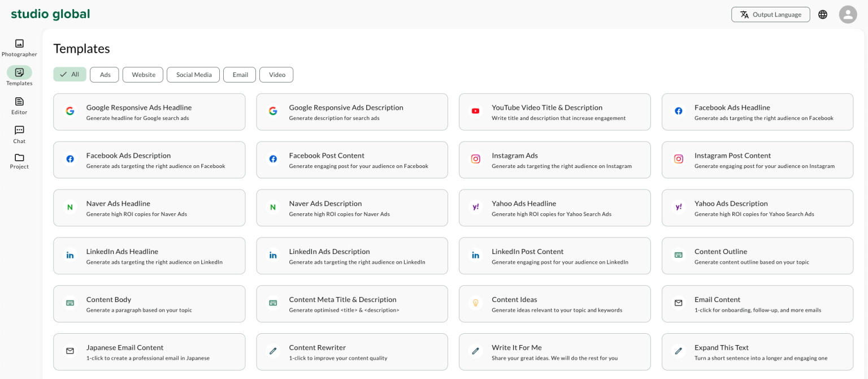The height and width of the screenshot is (379, 868).
Task: Open the Editor sidebar icon
Action: (19, 102)
